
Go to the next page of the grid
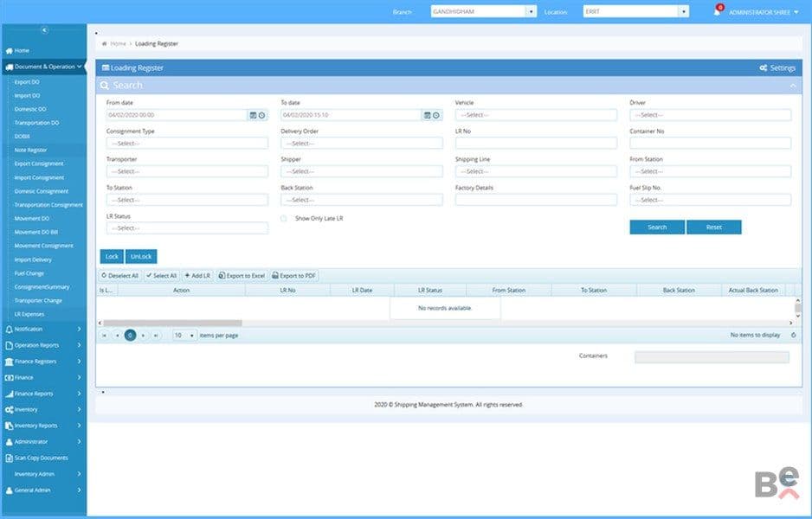coord(144,336)
